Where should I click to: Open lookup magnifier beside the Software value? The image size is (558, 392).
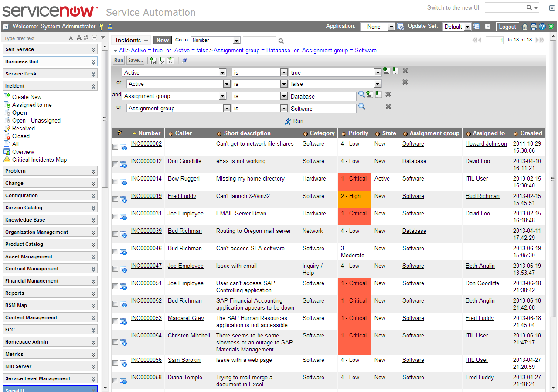[x=361, y=106]
